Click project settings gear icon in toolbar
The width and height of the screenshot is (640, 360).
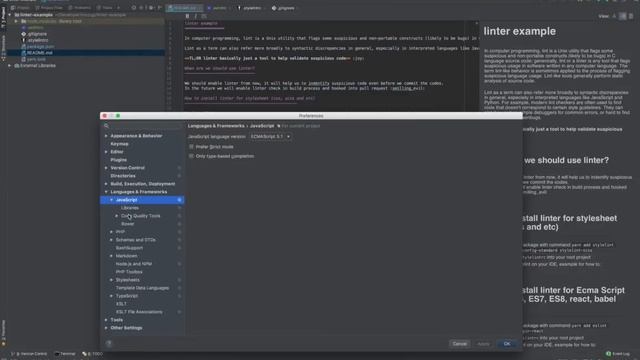pyautogui.click(x=151, y=8)
